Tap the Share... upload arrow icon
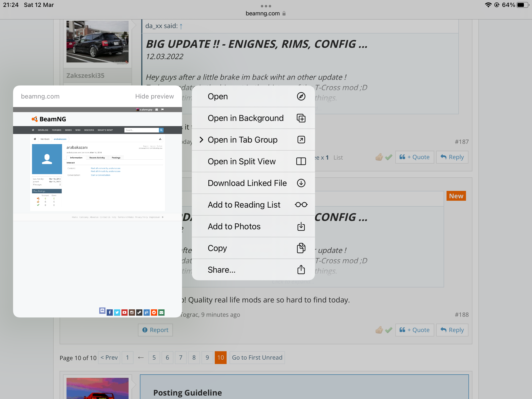 pos(301,270)
